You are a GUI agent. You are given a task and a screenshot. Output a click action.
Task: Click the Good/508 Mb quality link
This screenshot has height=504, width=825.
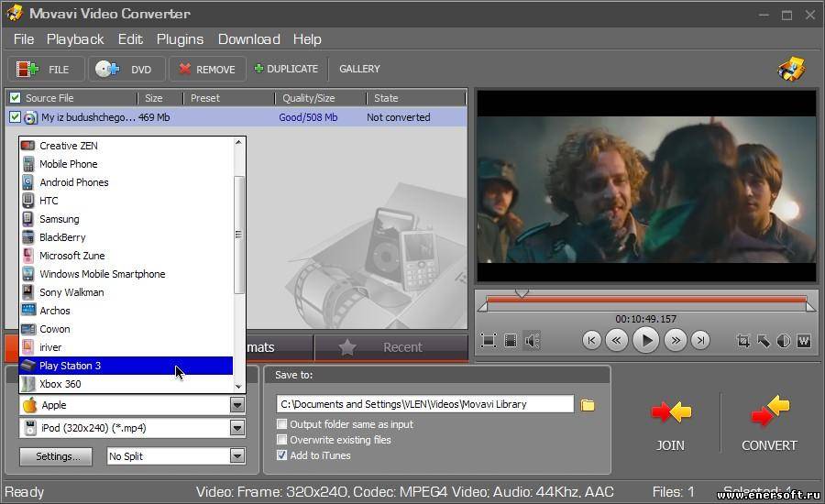pyautogui.click(x=308, y=117)
